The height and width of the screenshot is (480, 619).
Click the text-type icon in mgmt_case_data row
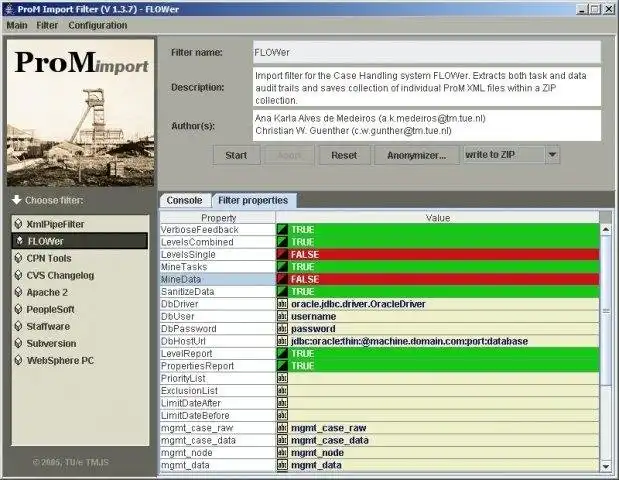282,440
